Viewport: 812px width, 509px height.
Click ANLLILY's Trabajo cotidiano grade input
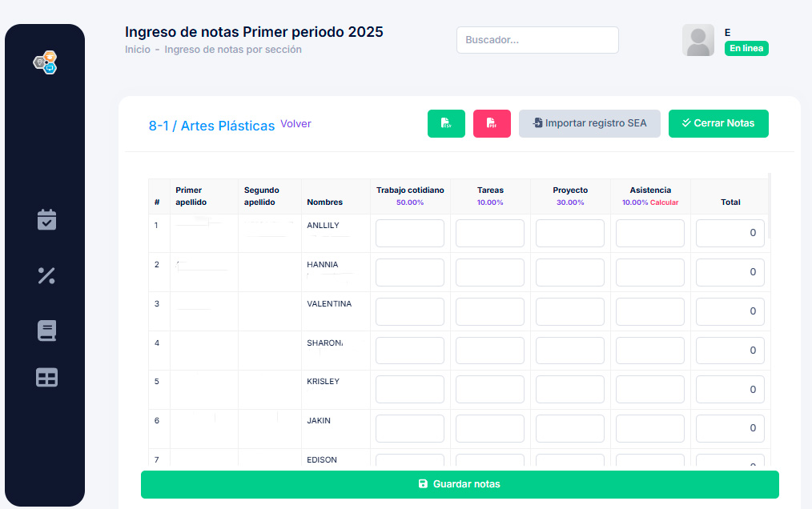pyautogui.click(x=409, y=233)
